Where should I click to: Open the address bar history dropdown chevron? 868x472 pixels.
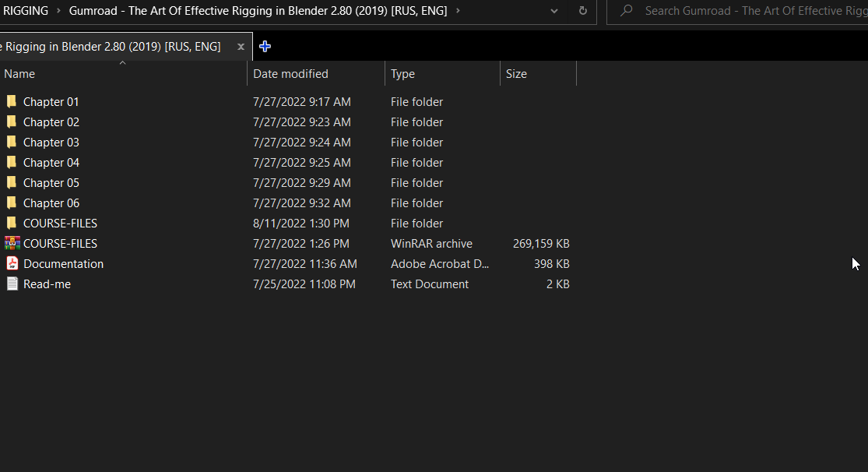pos(553,12)
